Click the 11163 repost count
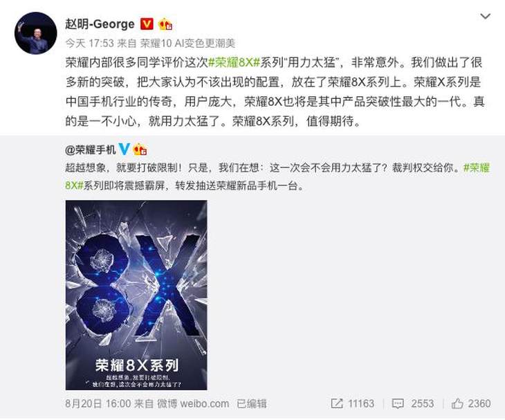 (361, 403)
